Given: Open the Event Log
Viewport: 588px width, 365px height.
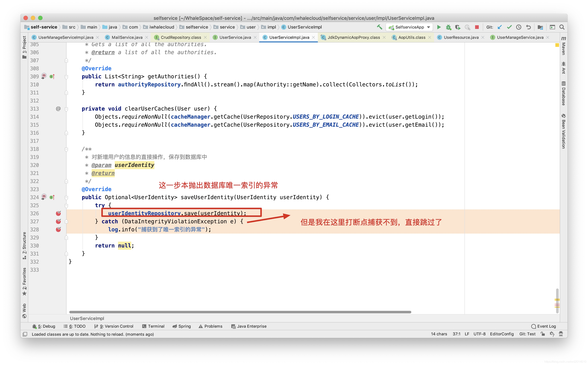Looking at the screenshot, I should coord(543,326).
